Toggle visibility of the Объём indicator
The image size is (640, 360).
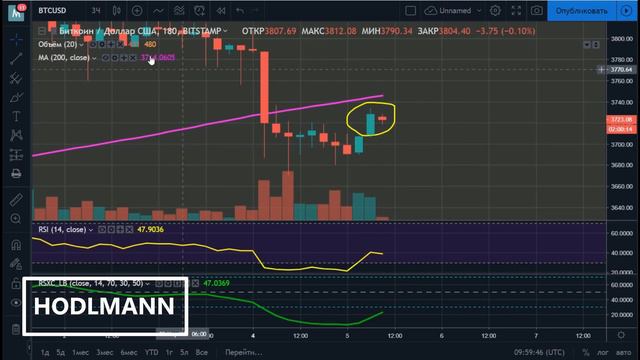click(93, 44)
